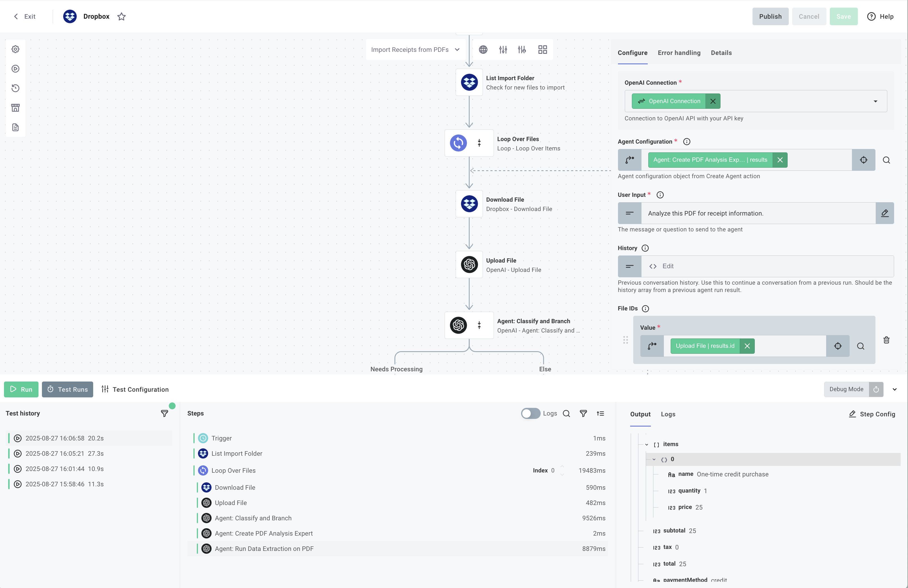
Task: Select the test run from 16:05:21
Action: 65,453
